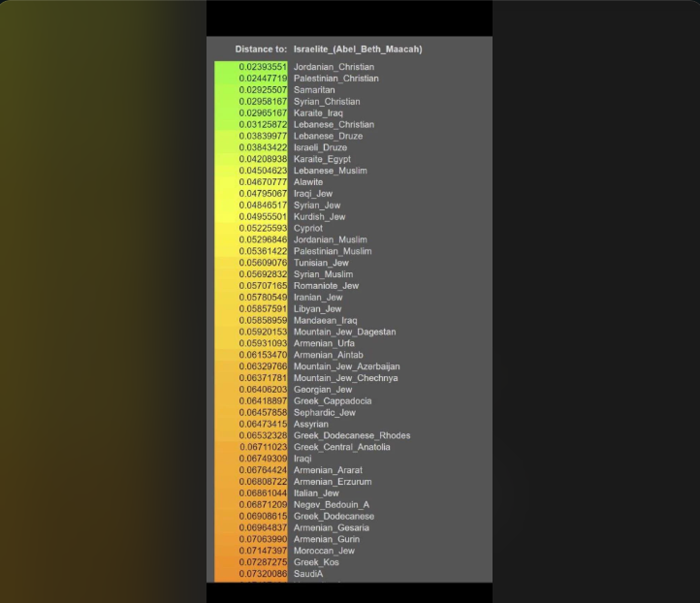Select the Samaritan entry
700x603 pixels.
314,90
